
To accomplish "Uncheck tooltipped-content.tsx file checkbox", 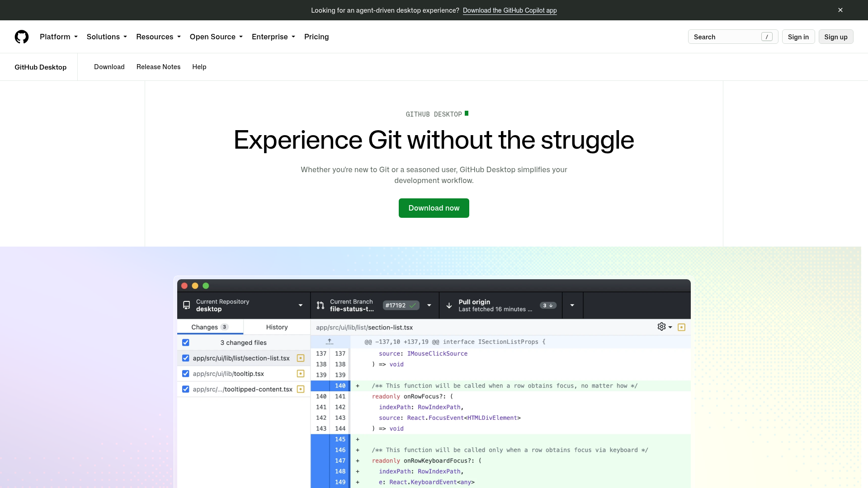I will pyautogui.click(x=186, y=389).
